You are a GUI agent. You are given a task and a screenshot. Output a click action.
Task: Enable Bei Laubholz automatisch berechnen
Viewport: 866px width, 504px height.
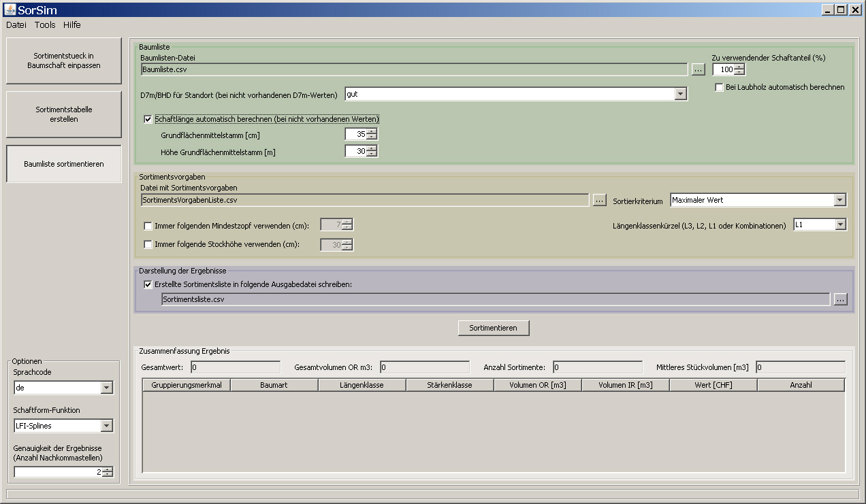click(720, 87)
